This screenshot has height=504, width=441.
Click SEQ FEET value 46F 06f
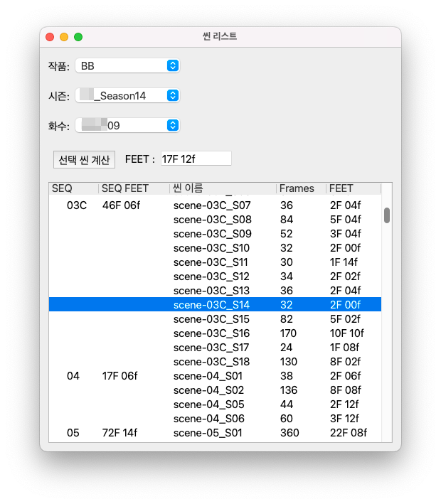pos(121,205)
